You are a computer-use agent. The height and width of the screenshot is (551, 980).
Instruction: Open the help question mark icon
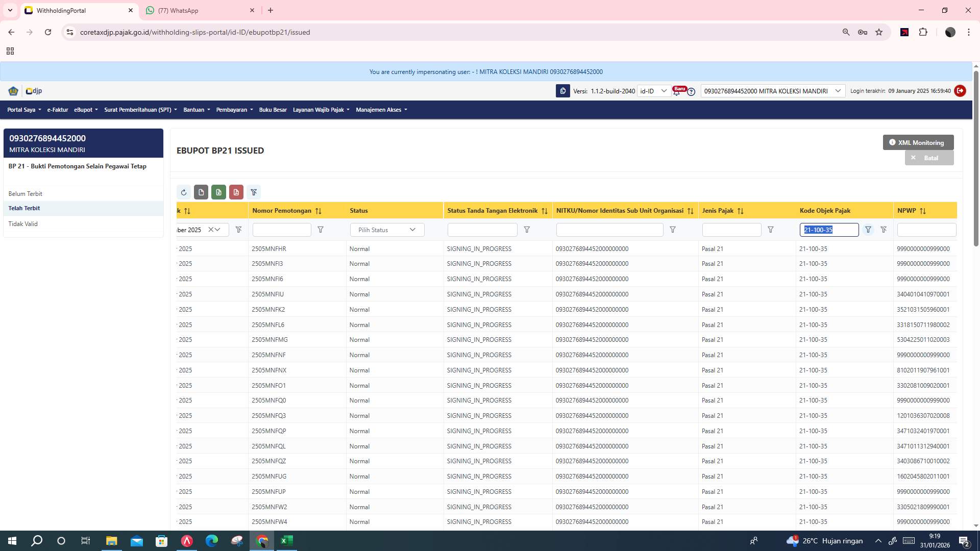point(691,92)
